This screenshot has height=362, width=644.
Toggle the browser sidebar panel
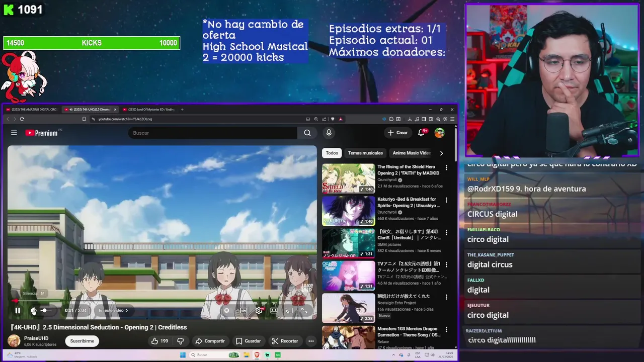[424, 119]
